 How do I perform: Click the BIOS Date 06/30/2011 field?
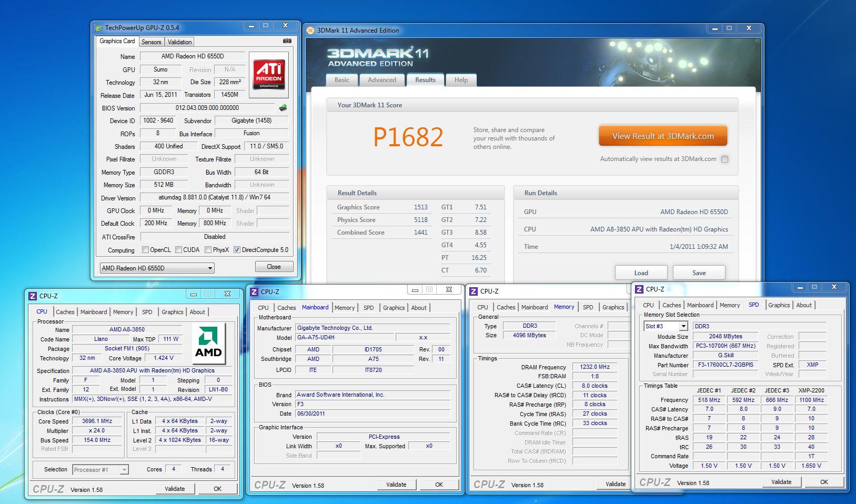372,414
